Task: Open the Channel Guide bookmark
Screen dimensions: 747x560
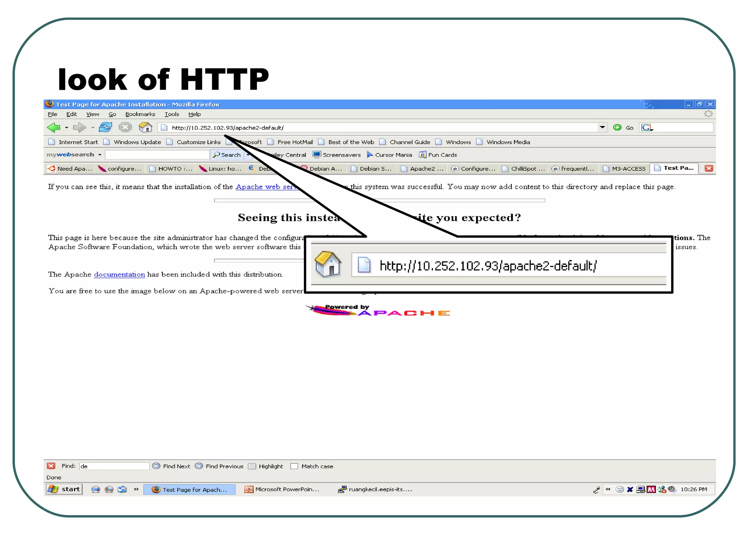Action: tap(405, 142)
